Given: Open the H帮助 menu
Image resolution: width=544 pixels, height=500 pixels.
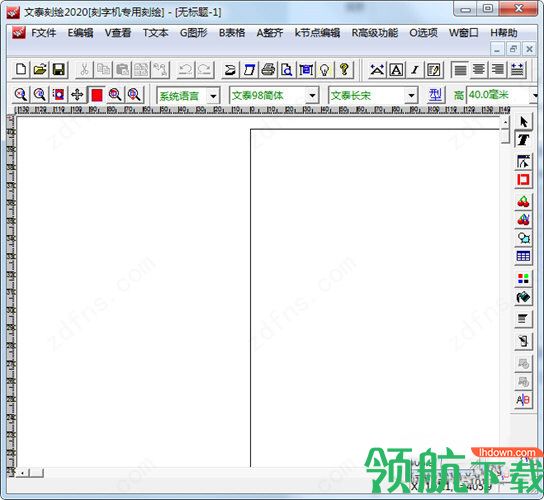Looking at the screenshot, I should (x=504, y=33).
